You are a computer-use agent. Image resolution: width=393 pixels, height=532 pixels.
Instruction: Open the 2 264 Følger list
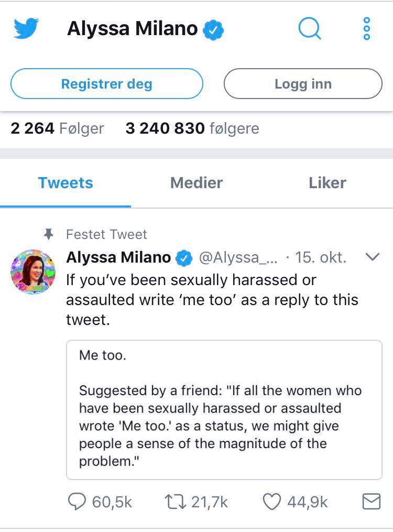tap(57, 128)
